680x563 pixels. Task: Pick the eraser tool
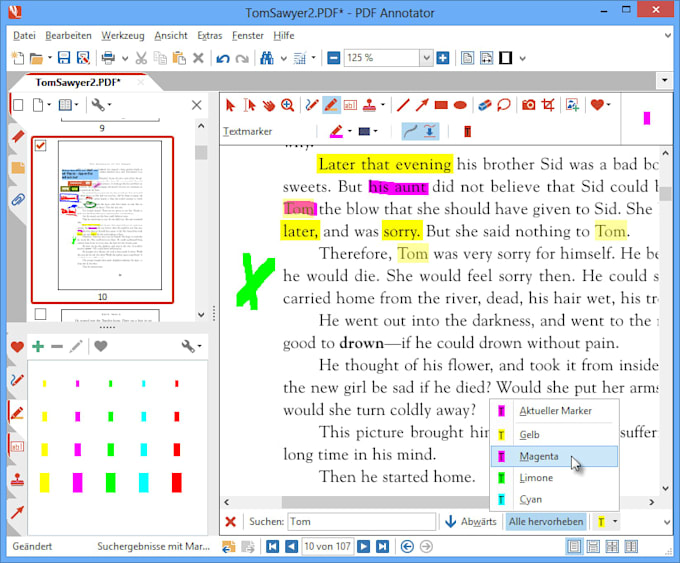484,105
